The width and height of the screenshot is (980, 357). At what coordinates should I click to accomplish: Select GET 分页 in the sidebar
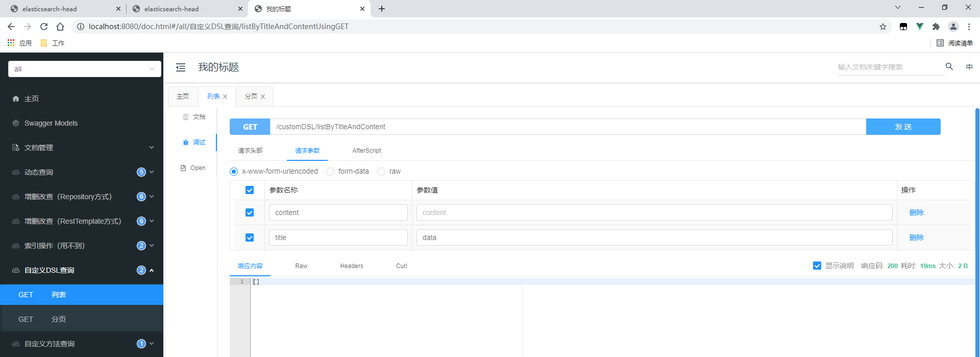[82, 319]
